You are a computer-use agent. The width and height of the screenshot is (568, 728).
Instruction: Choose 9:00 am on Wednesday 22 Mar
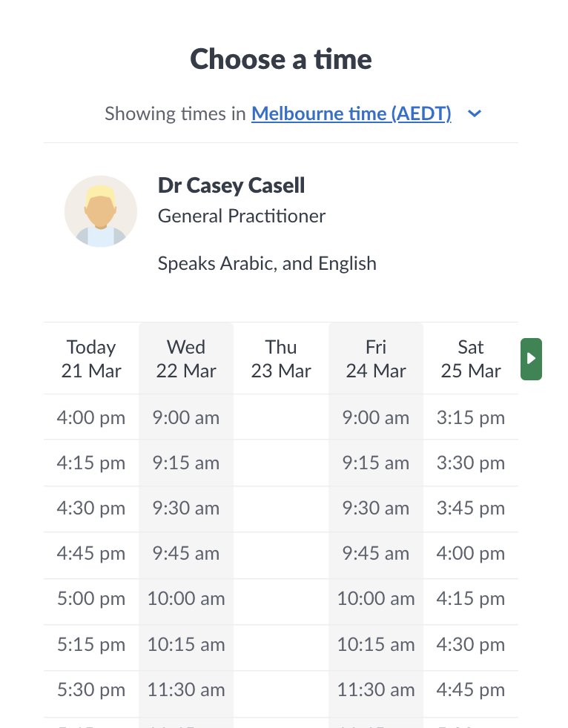186,417
